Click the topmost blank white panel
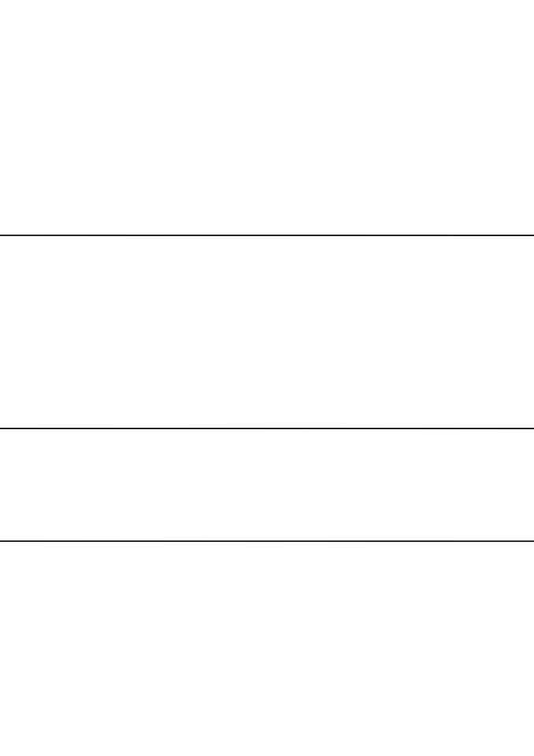This screenshot has width=534, height=756. point(267,117)
